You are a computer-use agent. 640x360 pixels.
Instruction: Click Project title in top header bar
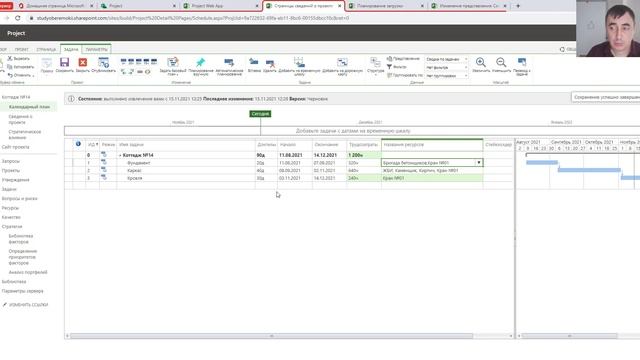coord(16,33)
